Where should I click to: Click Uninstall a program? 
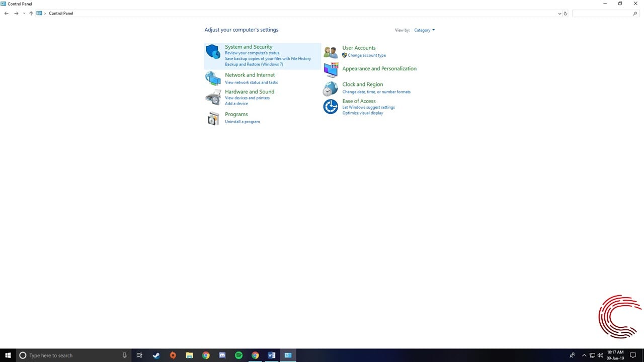243,122
